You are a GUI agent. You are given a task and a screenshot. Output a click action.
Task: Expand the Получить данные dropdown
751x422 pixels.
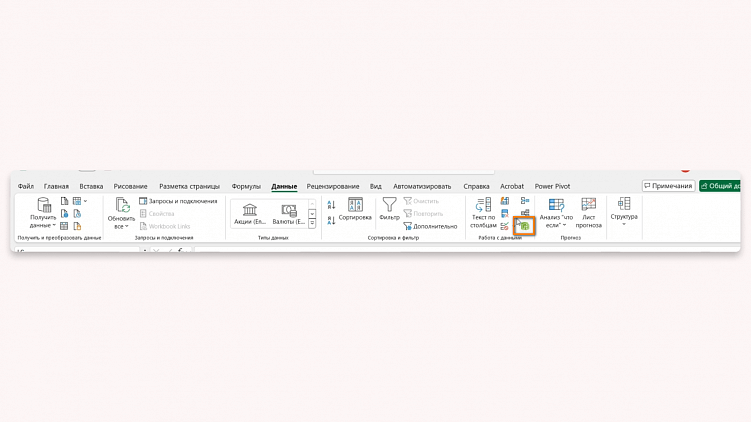pyautogui.click(x=43, y=212)
